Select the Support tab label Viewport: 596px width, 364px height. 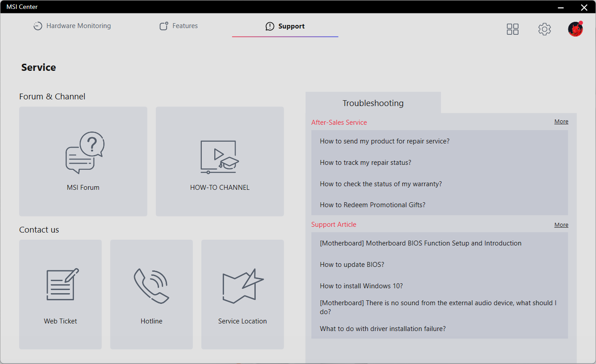(x=291, y=26)
